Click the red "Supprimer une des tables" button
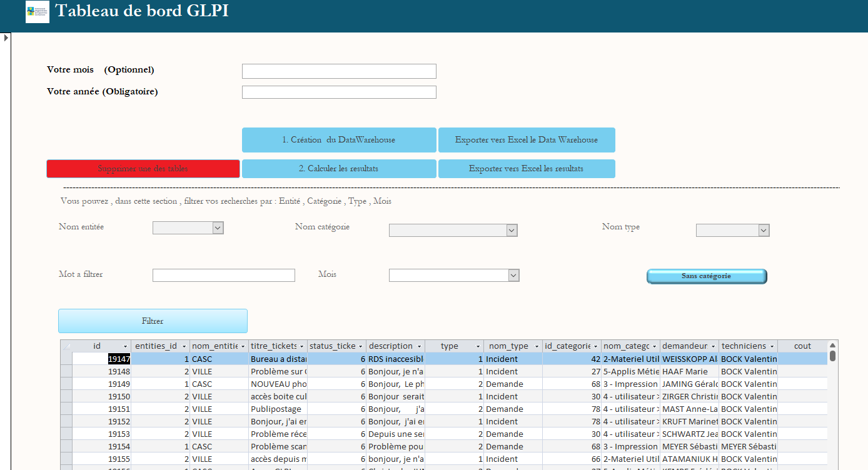The height and width of the screenshot is (470, 868). point(143,168)
